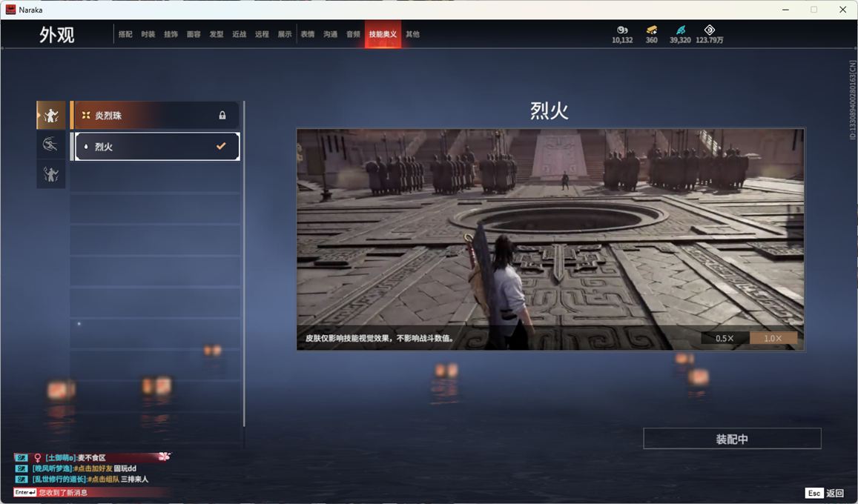Toggle the equipped checkmark on 烈火 skin
This screenshot has height=504, width=858.
(x=220, y=147)
